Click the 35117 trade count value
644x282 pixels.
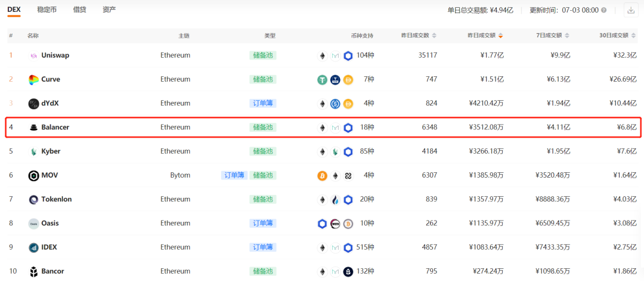(x=427, y=55)
